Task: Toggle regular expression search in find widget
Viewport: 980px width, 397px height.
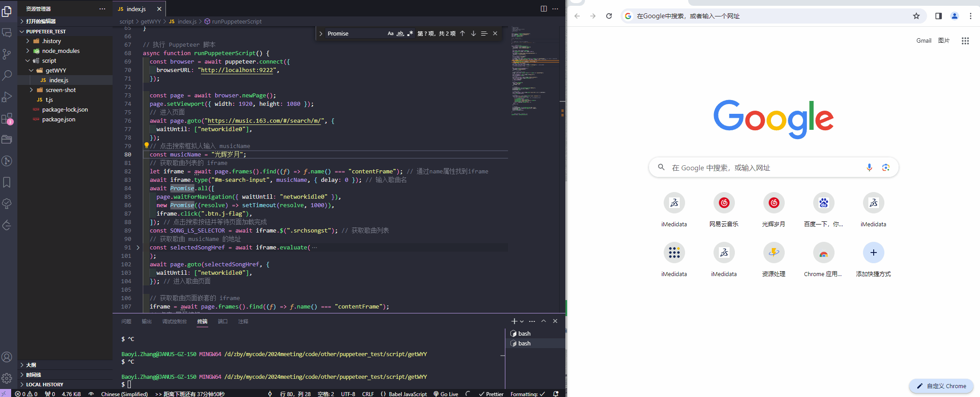Action: point(410,33)
